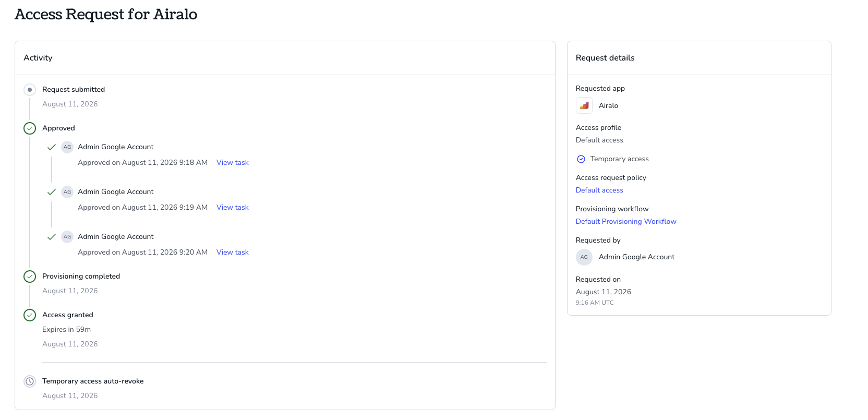Screen dimensions: 868x420
Task: Click Admin Google Account above the 9:19 AM approval
Action: 116,192
